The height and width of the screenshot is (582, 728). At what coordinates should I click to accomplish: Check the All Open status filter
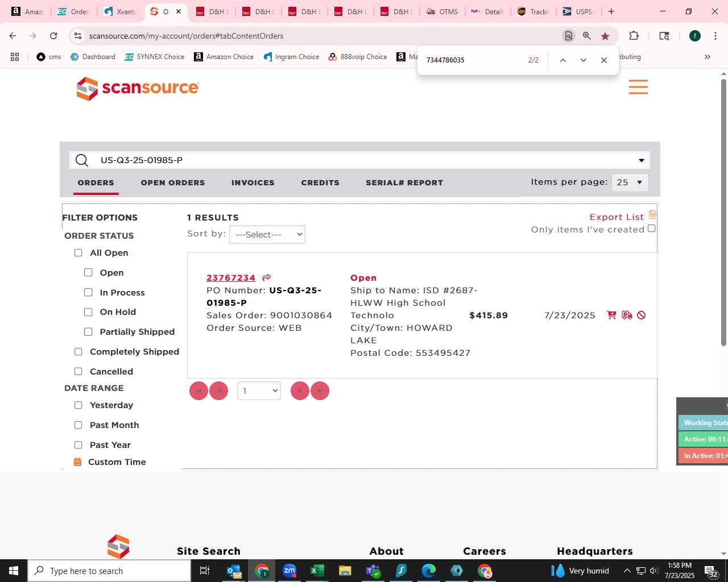(78, 253)
